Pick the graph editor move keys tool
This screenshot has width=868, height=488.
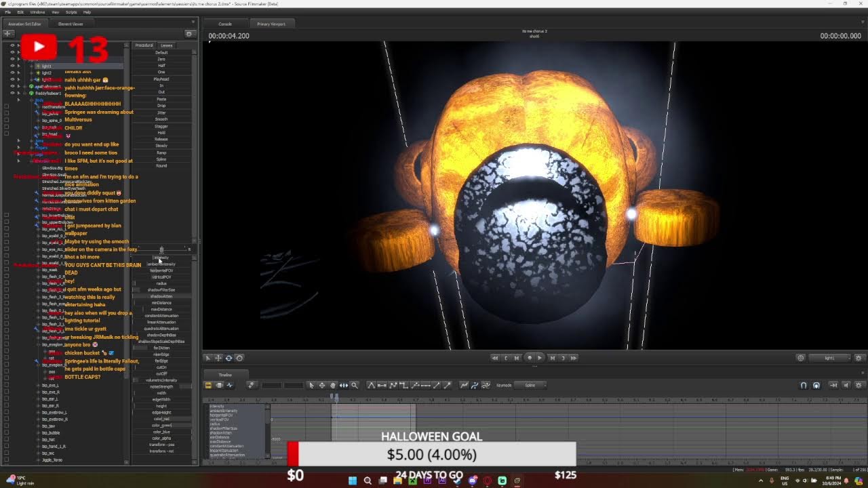click(x=322, y=385)
